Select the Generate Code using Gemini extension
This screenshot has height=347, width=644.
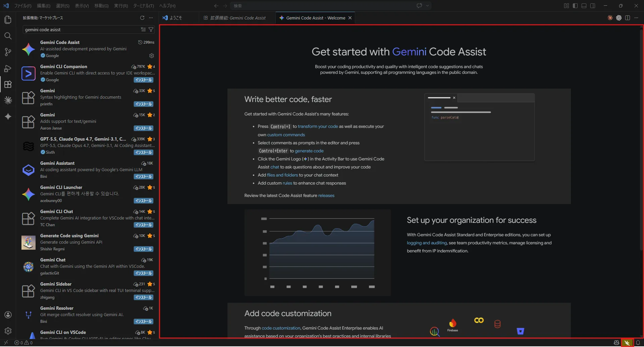tap(88, 242)
